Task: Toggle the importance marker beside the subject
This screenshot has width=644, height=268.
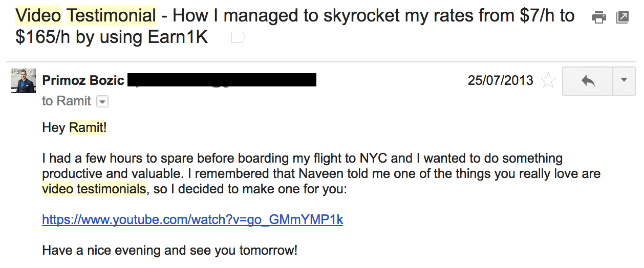Action: (238, 38)
